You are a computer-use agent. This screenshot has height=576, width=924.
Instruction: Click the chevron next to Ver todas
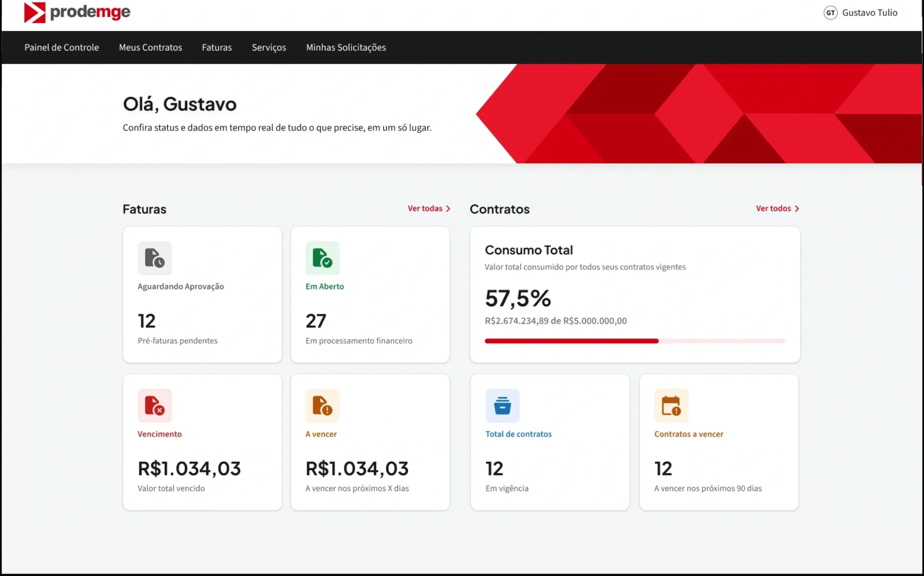point(448,209)
